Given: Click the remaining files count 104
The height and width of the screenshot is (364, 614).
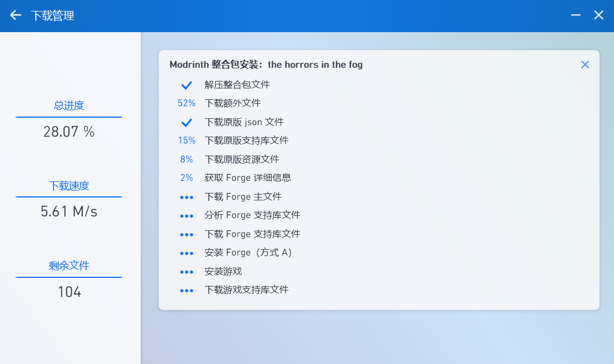Looking at the screenshot, I should (69, 292).
